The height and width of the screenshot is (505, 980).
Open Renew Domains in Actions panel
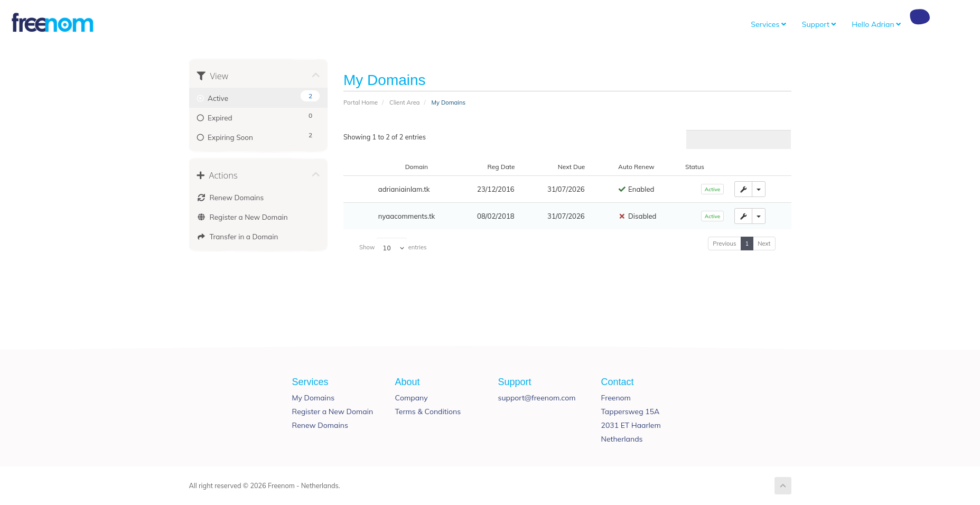pyautogui.click(x=236, y=198)
